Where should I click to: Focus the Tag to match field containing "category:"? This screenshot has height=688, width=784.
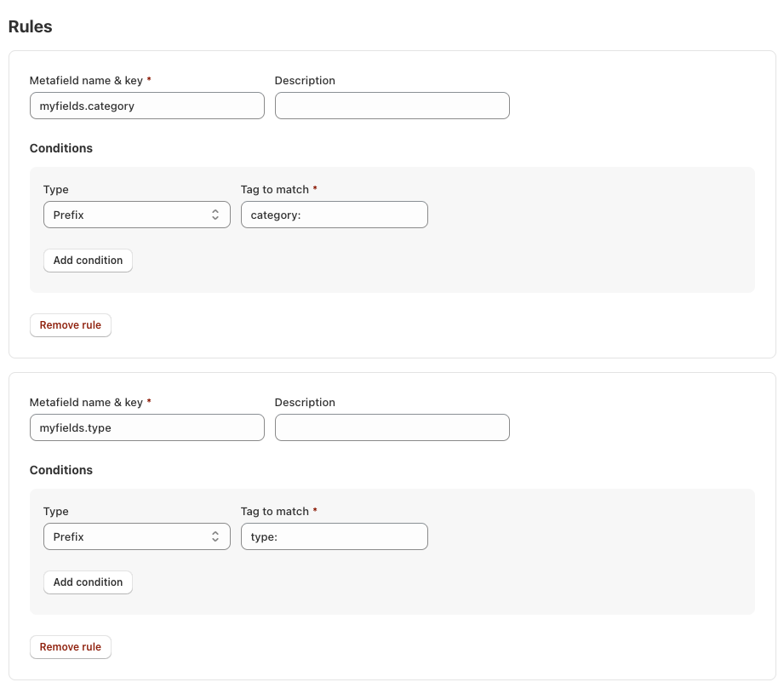(x=334, y=215)
